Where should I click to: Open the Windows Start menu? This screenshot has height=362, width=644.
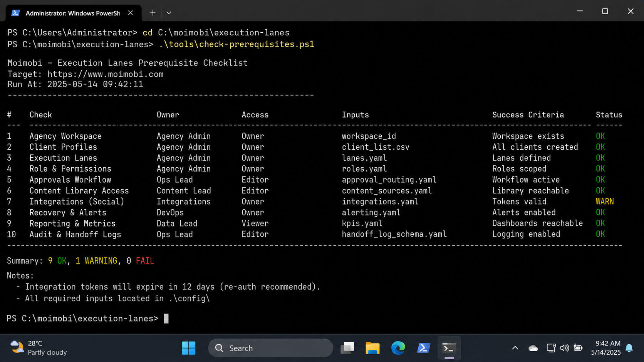tap(189, 348)
